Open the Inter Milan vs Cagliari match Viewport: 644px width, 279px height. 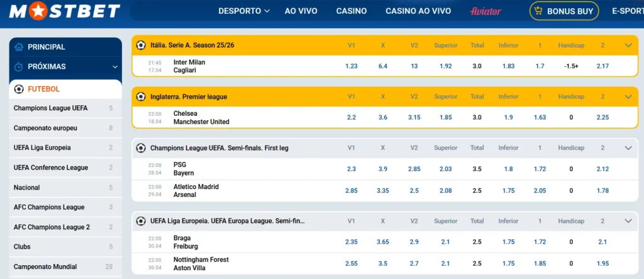189,66
